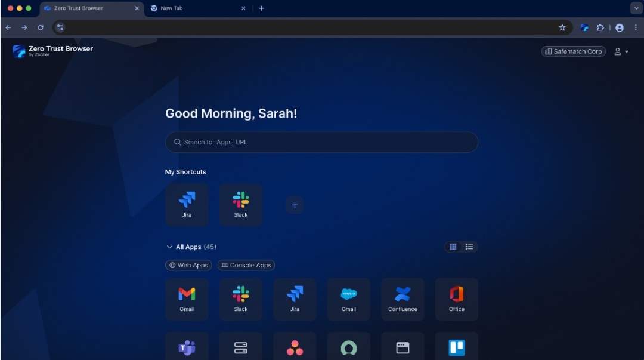
Task: Select the Zero Trust Browser tab
Action: point(89,8)
